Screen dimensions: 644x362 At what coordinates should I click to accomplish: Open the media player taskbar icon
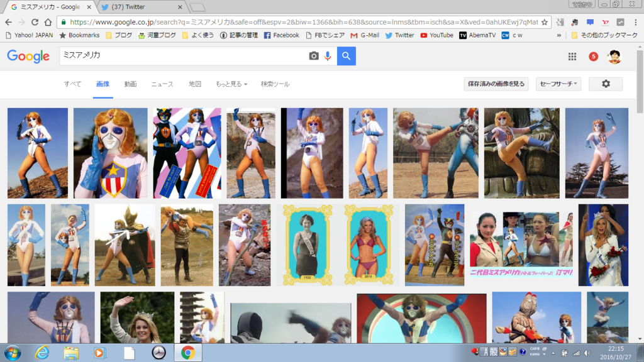pos(99,353)
